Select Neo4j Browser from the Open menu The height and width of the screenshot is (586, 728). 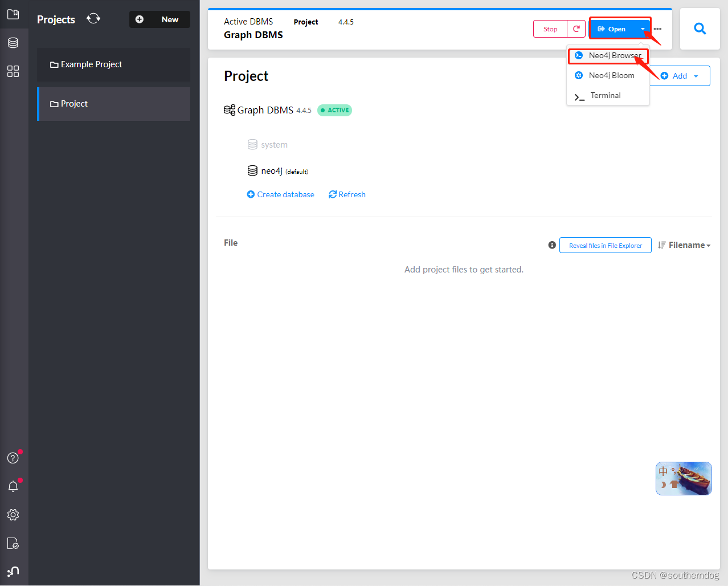608,55
